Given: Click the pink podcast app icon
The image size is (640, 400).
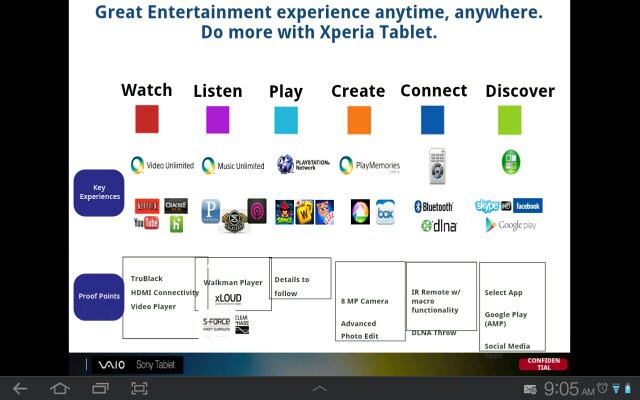Looking at the screenshot, I should tap(257, 211).
